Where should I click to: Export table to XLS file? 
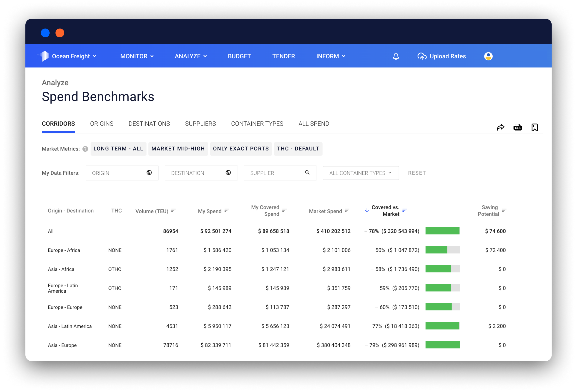(517, 127)
